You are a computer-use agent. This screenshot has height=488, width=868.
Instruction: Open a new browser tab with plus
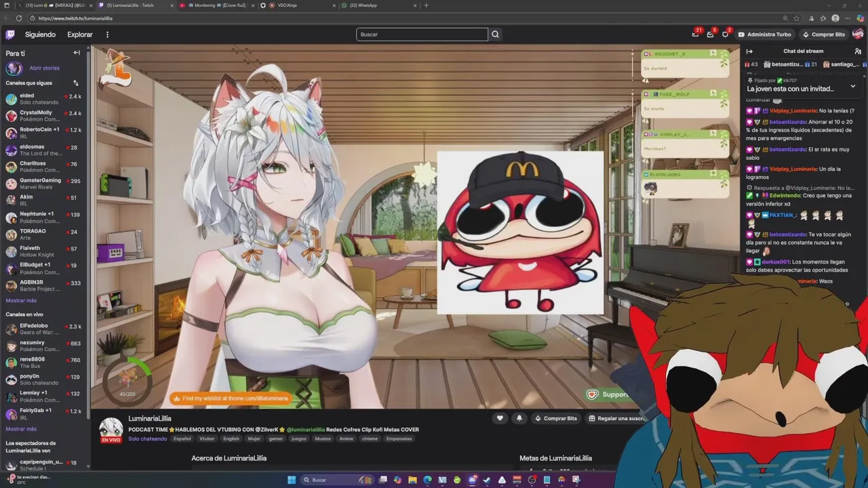tap(426, 5)
